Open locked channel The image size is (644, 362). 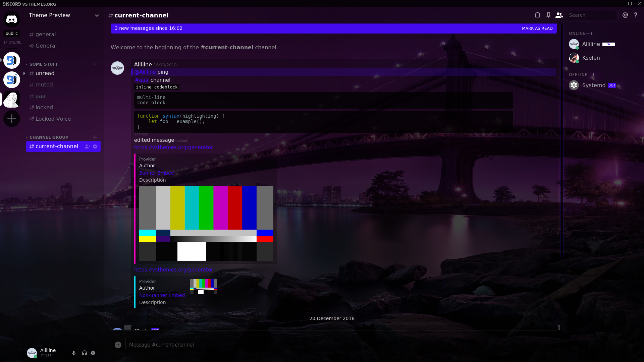click(63, 108)
